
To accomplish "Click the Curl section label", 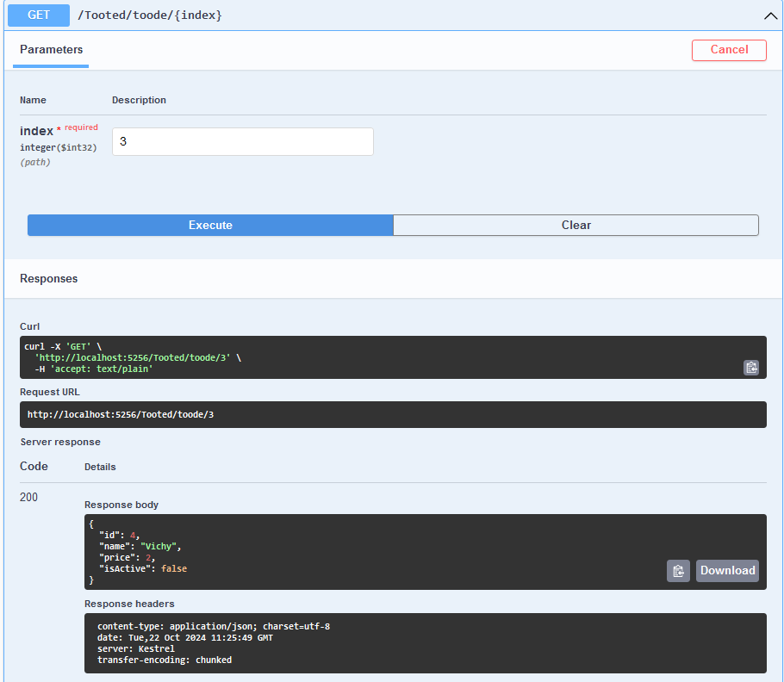I will click(29, 326).
